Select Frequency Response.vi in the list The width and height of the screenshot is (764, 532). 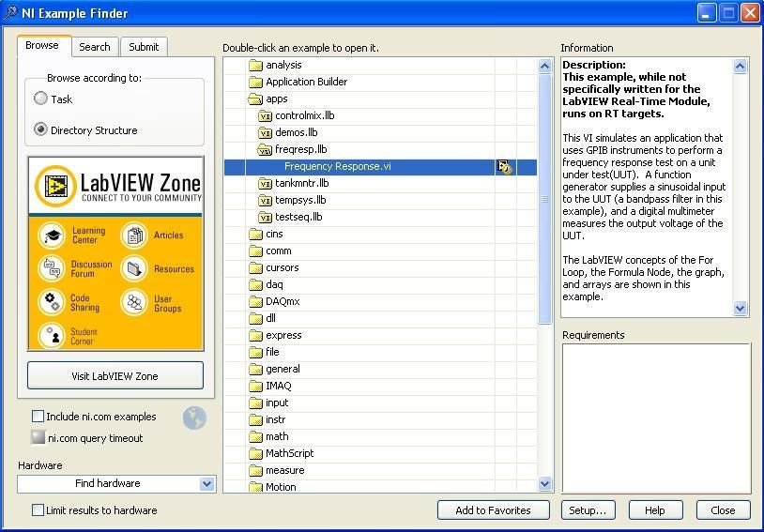coord(380,167)
